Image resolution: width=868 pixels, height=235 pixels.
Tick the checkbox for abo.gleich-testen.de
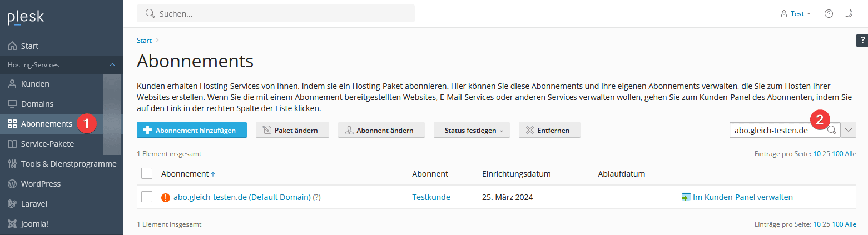147,197
